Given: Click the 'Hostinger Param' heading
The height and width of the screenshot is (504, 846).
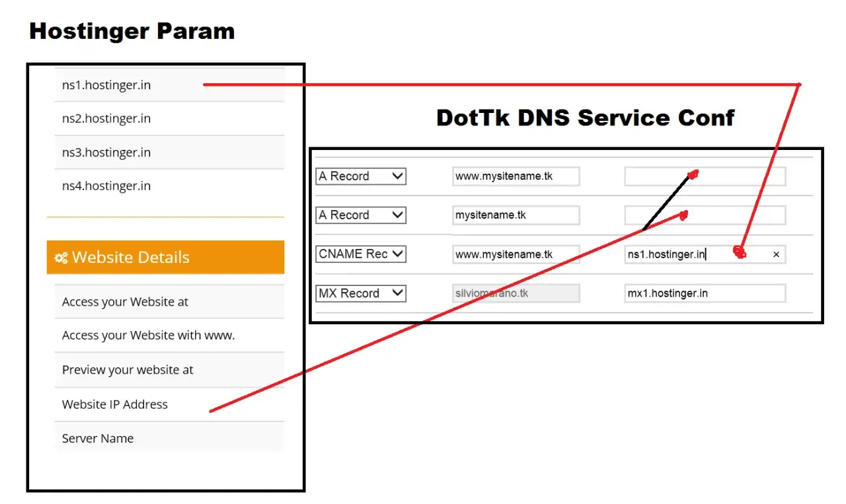Looking at the screenshot, I should pos(132,31).
